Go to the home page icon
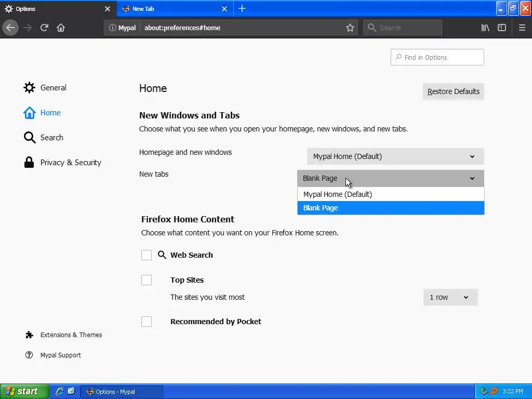532x399 pixels. click(x=61, y=28)
